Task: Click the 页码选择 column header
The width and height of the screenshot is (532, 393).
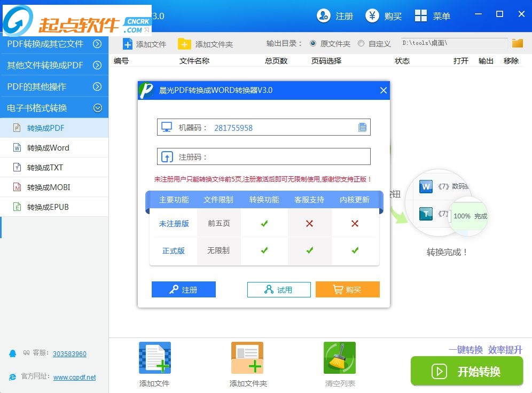Action: tap(326, 61)
